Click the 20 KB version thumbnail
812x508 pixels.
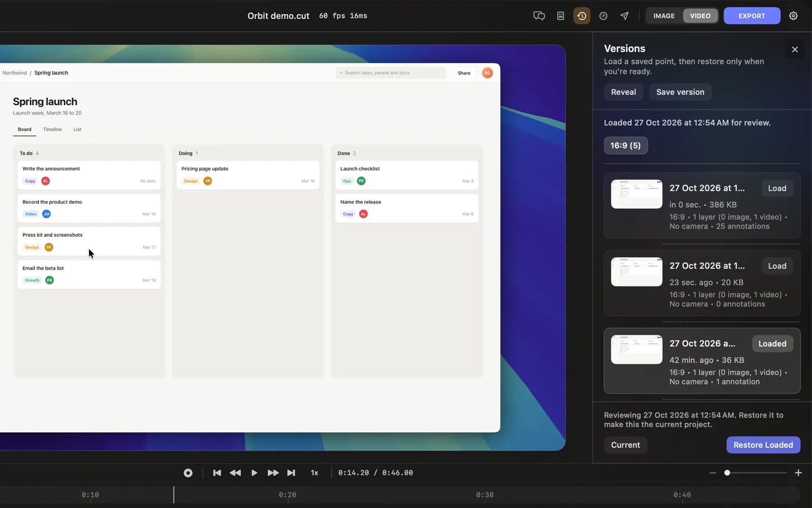[636, 272]
